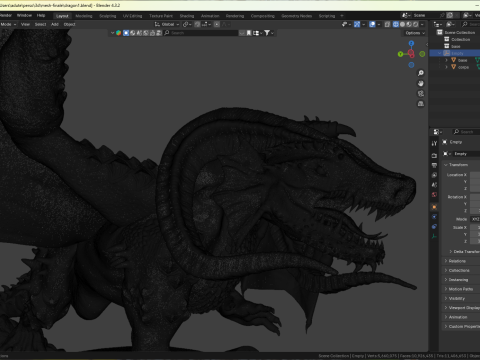
Task: Open the Physics properties tab icon
Action: [x=434, y=217]
